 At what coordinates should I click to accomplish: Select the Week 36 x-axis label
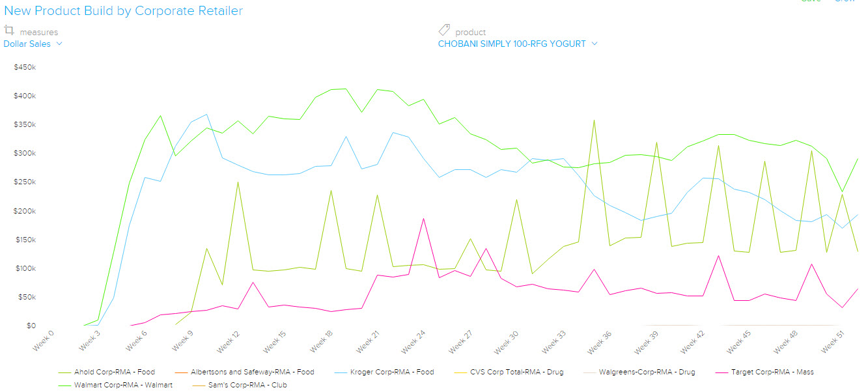[599, 341]
